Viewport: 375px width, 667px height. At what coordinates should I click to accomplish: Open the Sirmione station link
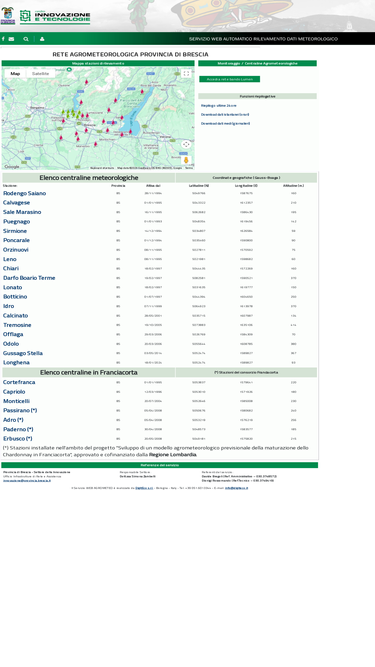[15, 231]
